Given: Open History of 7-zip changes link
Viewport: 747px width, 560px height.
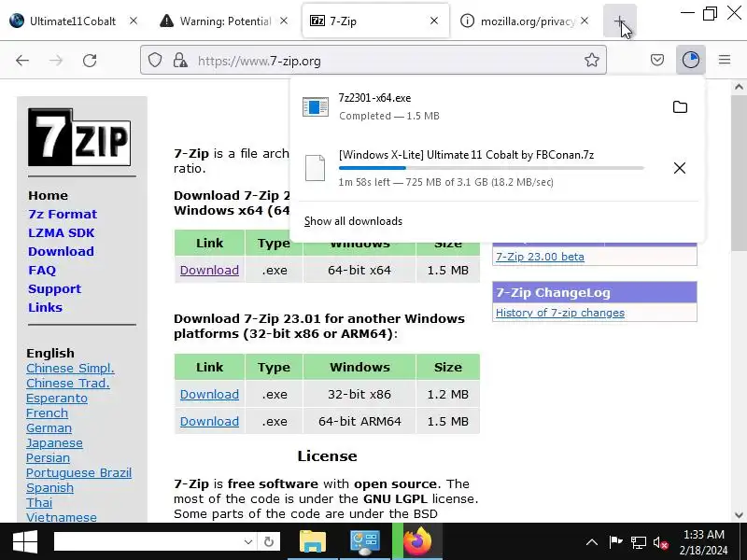Looking at the screenshot, I should tap(559, 313).
